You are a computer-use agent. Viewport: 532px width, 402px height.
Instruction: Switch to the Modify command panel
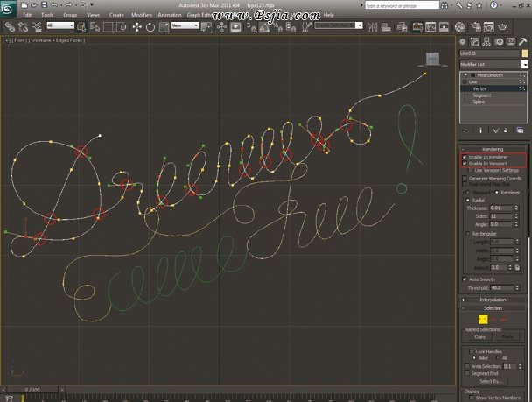(474, 42)
